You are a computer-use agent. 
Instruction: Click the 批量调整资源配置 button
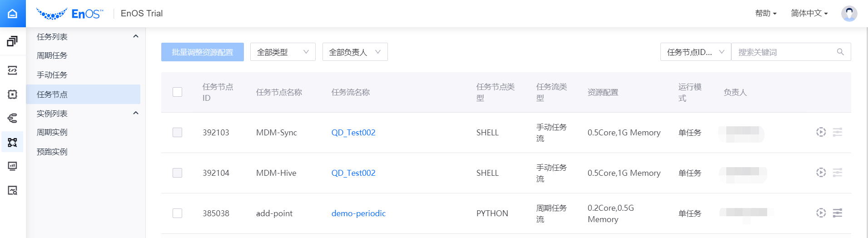point(202,52)
